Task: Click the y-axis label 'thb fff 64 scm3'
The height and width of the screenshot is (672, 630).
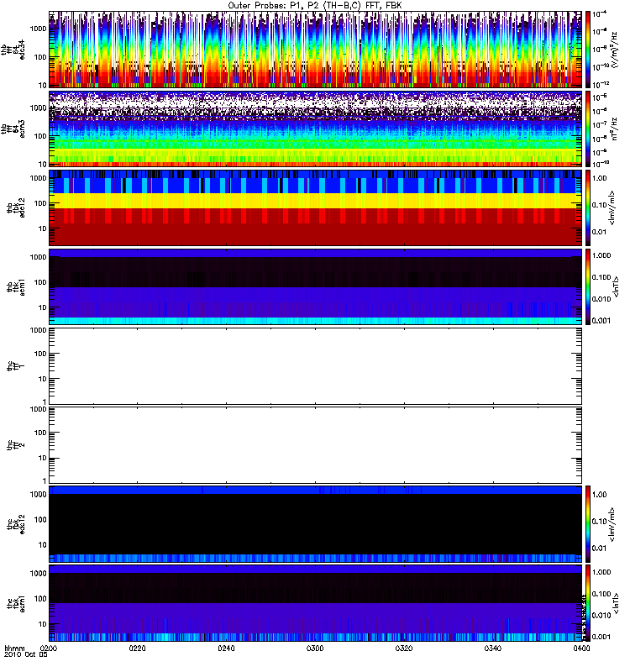Action: click(x=13, y=129)
